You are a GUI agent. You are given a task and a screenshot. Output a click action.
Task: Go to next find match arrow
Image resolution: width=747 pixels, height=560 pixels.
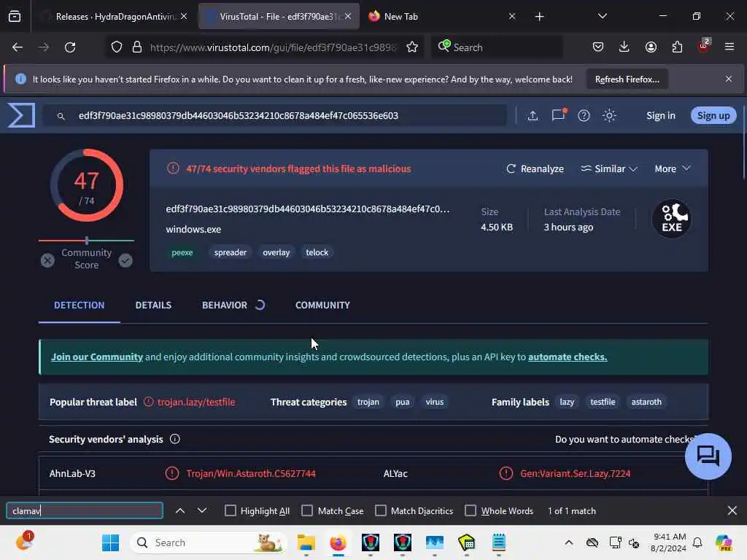pyautogui.click(x=202, y=511)
